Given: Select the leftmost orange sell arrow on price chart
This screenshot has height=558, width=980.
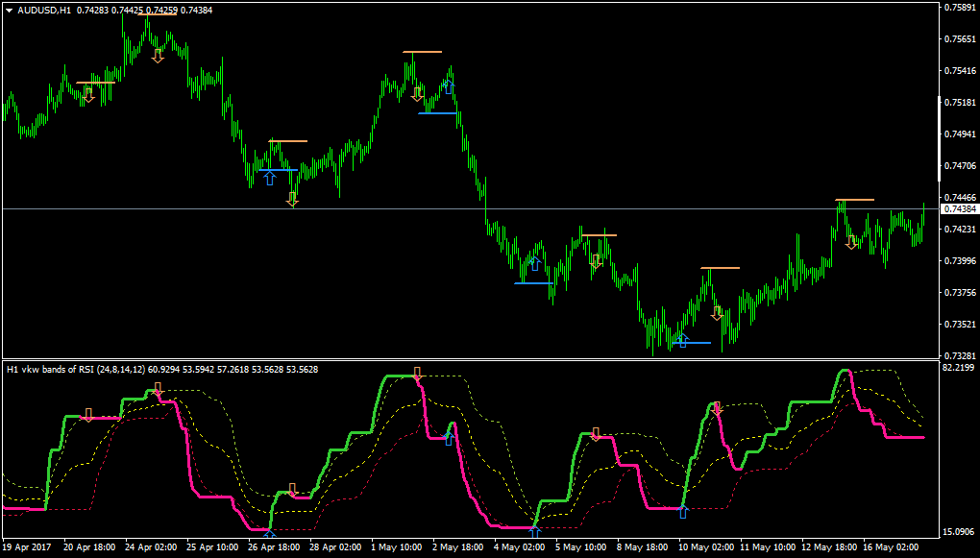Looking at the screenshot, I should pos(88,95).
